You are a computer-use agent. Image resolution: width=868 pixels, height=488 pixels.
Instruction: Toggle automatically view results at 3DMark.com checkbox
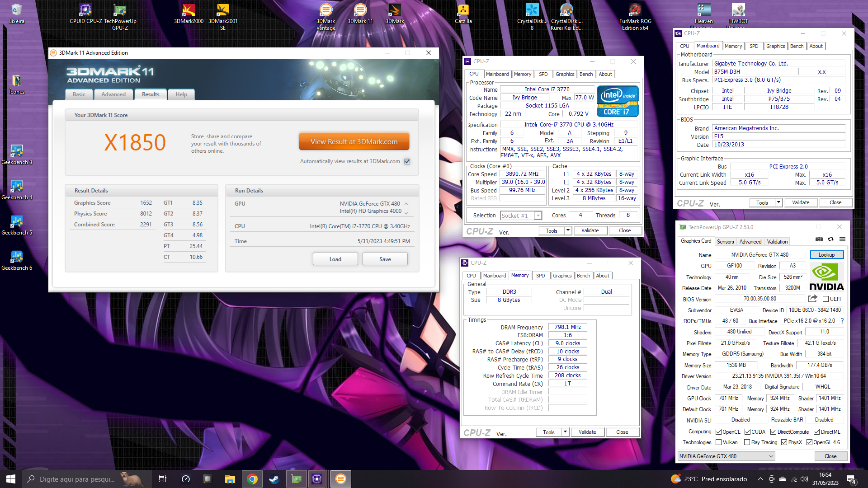click(407, 161)
